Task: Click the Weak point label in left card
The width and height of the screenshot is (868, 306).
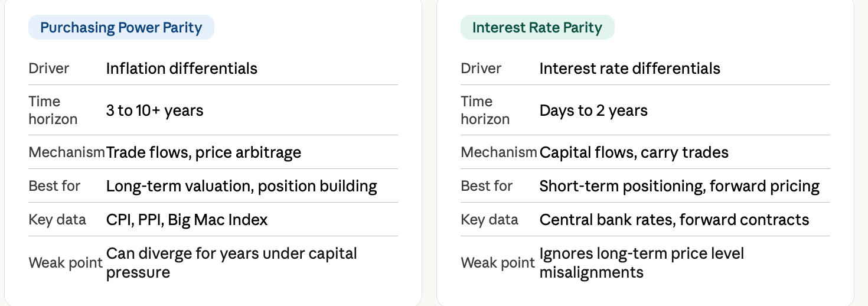Action: (66, 263)
